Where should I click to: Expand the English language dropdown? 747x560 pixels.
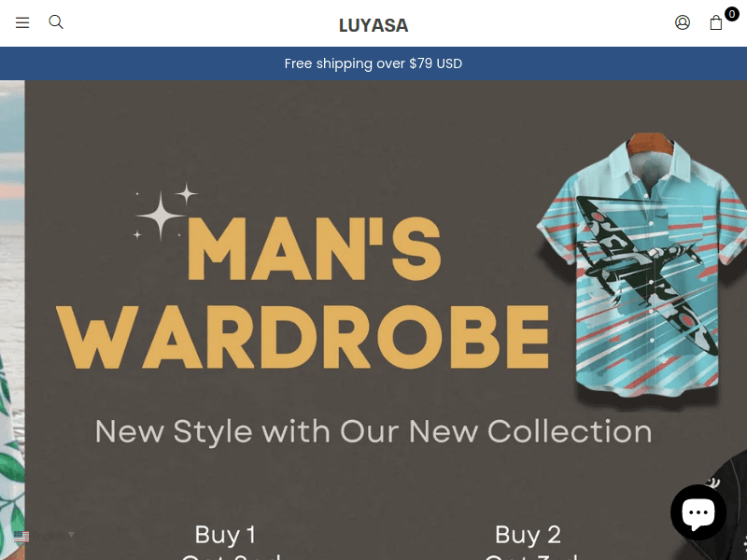coord(44,536)
